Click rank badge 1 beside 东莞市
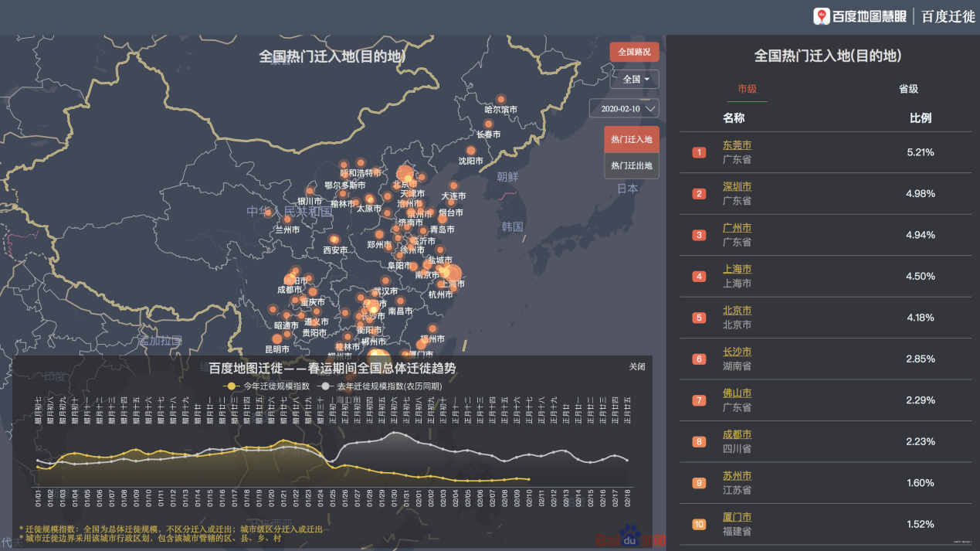 pos(700,152)
